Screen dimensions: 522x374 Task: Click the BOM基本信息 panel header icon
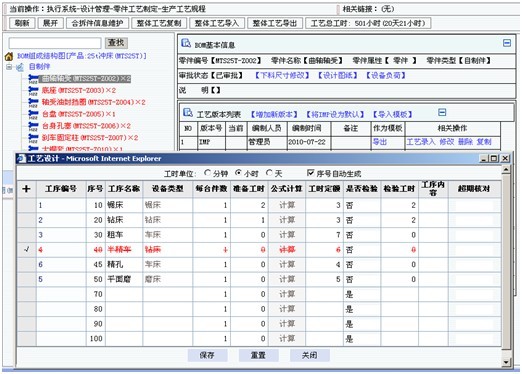(x=186, y=43)
